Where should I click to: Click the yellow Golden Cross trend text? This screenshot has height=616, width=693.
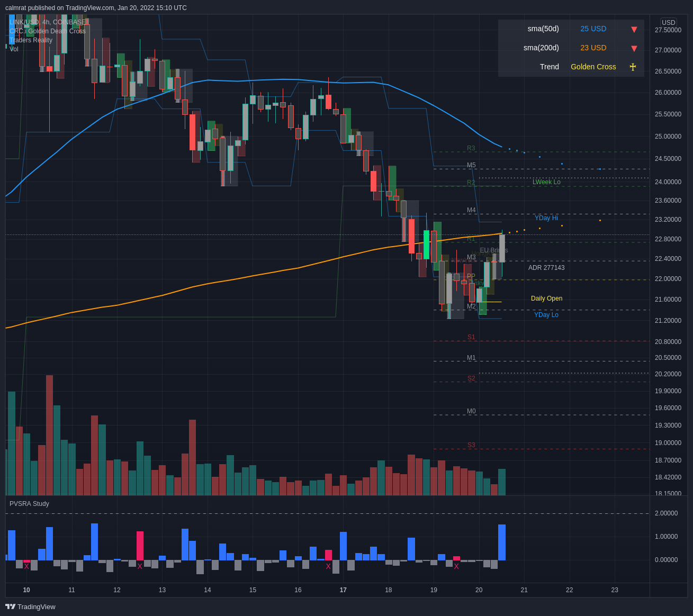tap(593, 67)
